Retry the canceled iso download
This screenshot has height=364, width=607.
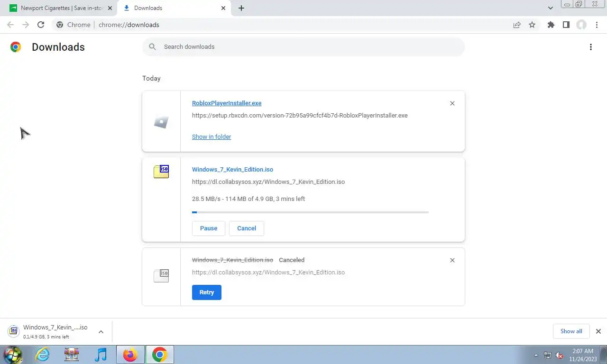click(x=207, y=292)
